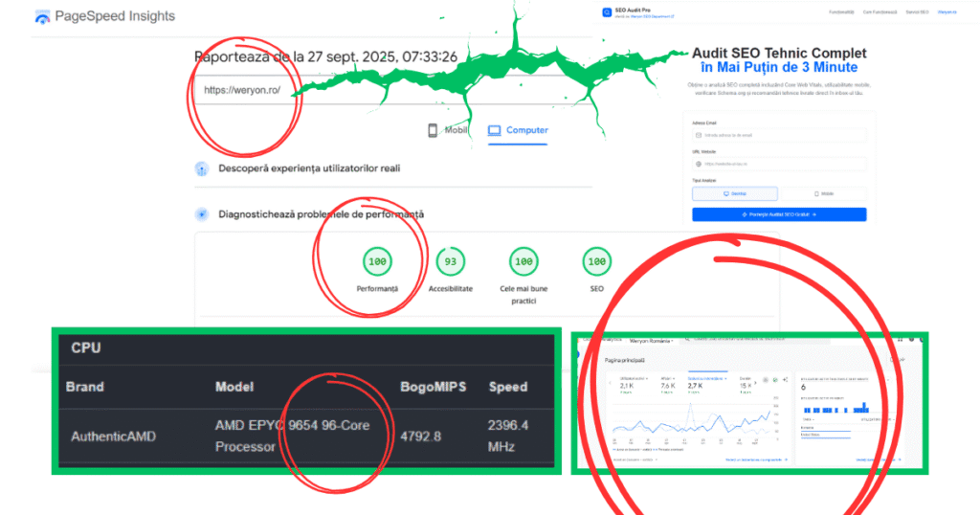
Task: Open the Weryon România property dropdown
Action: pyautogui.click(x=652, y=340)
